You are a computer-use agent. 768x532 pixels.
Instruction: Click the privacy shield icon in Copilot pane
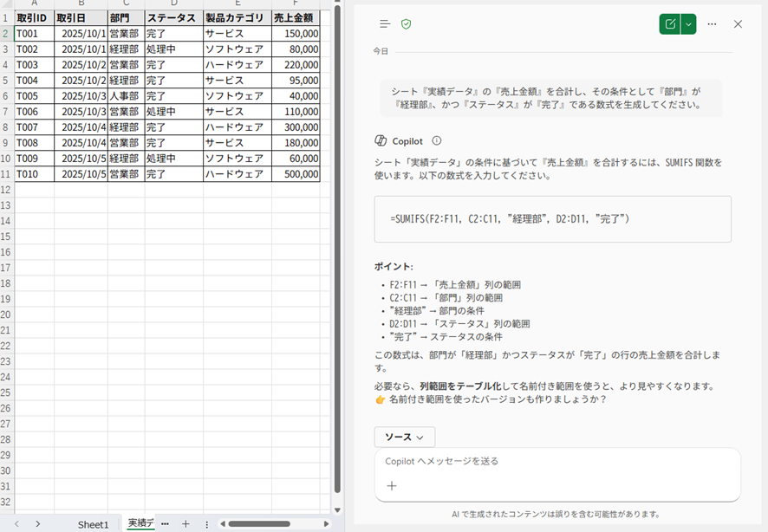click(x=405, y=24)
